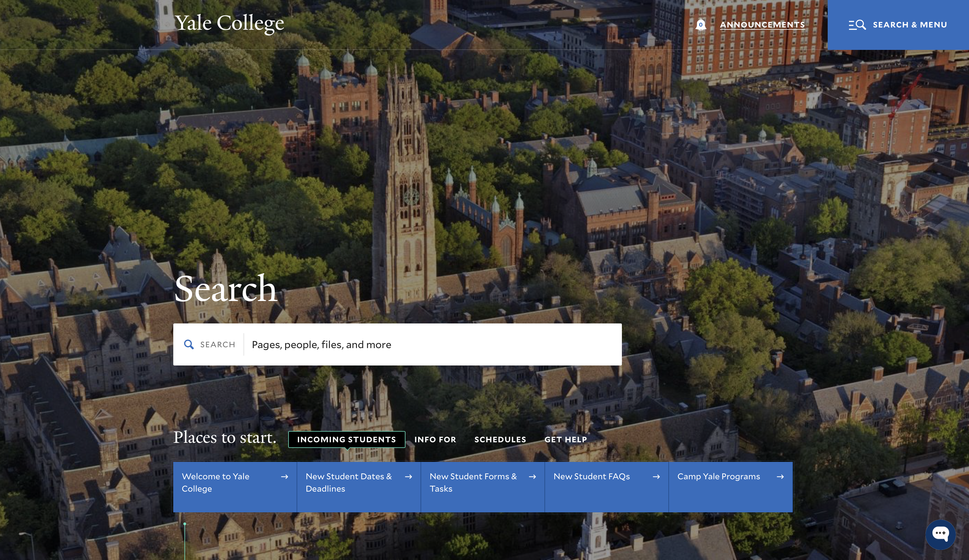Click arrow on New Student Forms & Tasks
Image resolution: width=969 pixels, height=560 pixels.
pos(532,476)
